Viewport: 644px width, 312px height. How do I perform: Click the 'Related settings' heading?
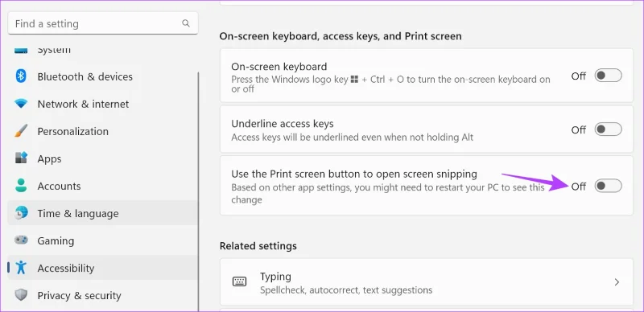click(x=258, y=246)
